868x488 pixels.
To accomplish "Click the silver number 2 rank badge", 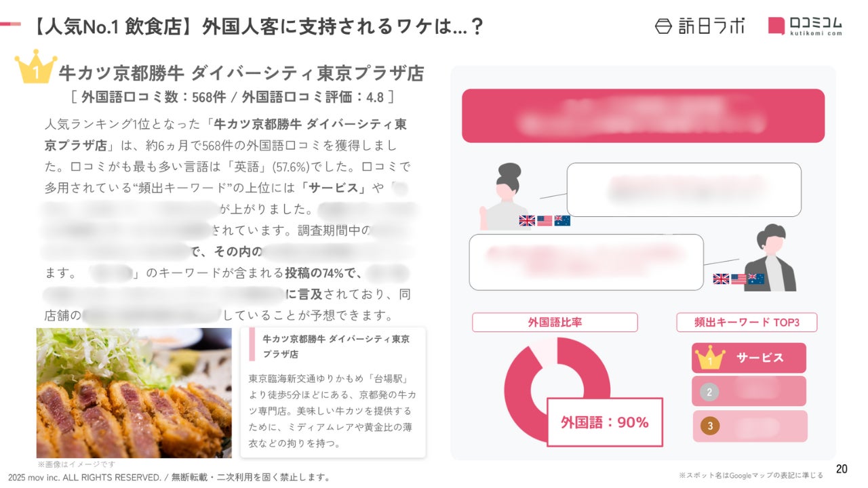I will click(x=709, y=392).
